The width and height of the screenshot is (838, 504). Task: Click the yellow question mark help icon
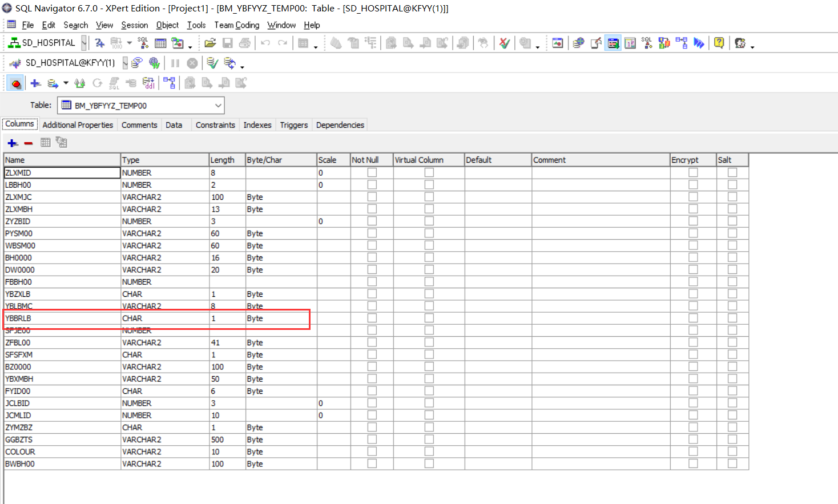pyautogui.click(x=719, y=43)
